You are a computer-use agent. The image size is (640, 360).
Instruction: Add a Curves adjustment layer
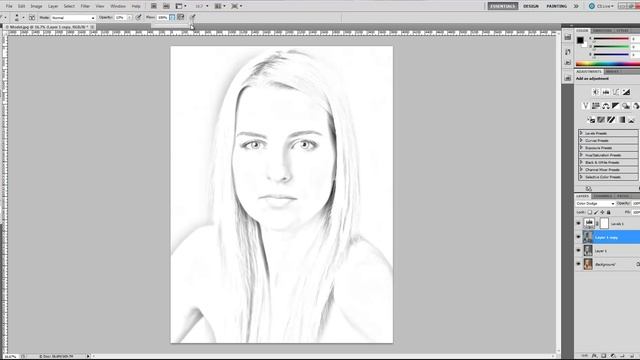pos(616,92)
